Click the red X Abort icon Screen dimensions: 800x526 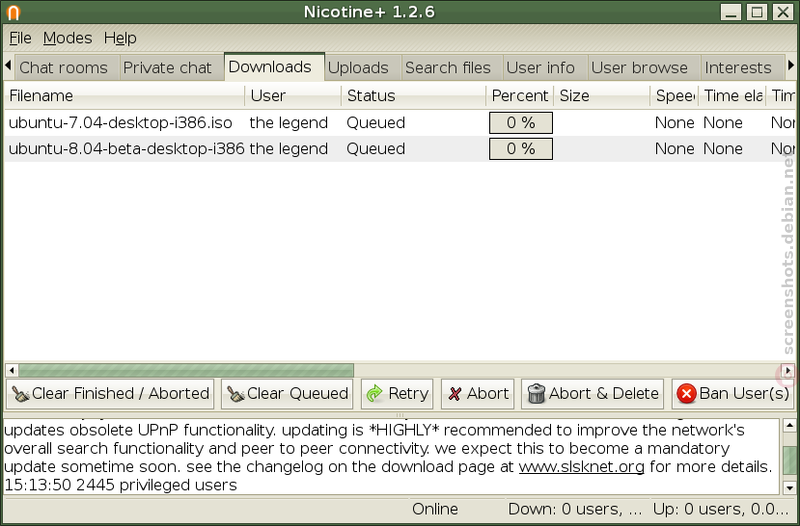455,394
